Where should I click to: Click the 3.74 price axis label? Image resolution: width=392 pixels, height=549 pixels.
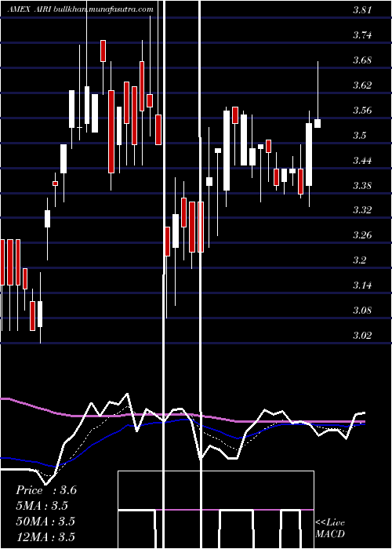point(362,35)
